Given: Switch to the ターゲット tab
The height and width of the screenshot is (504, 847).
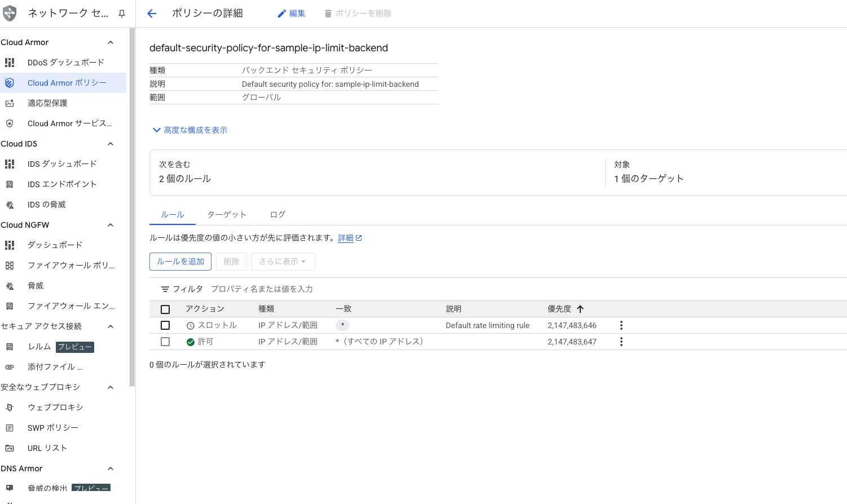Looking at the screenshot, I should point(227,215).
